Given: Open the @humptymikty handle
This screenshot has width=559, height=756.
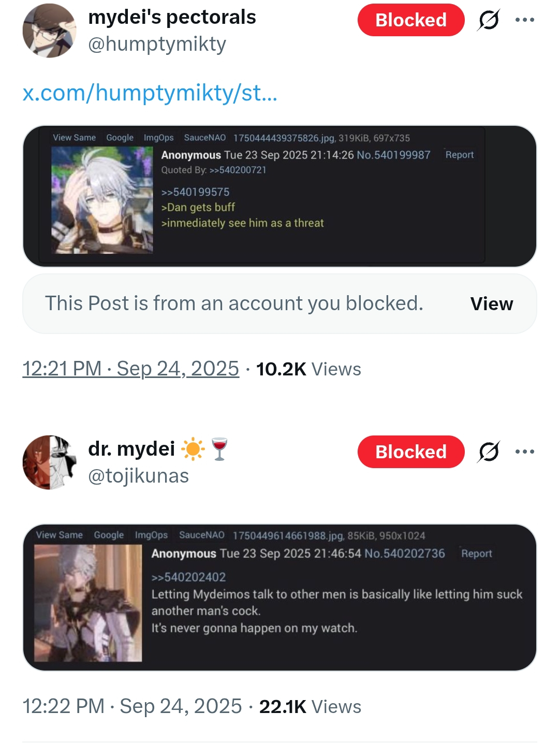Looking at the screenshot, I should 157,45.
